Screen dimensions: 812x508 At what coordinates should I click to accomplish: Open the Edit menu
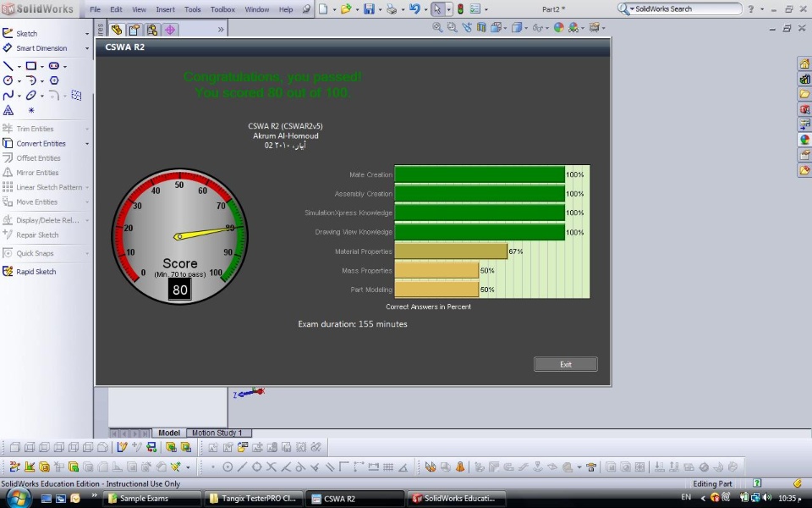pyautogui.click(x=116, y=9)
